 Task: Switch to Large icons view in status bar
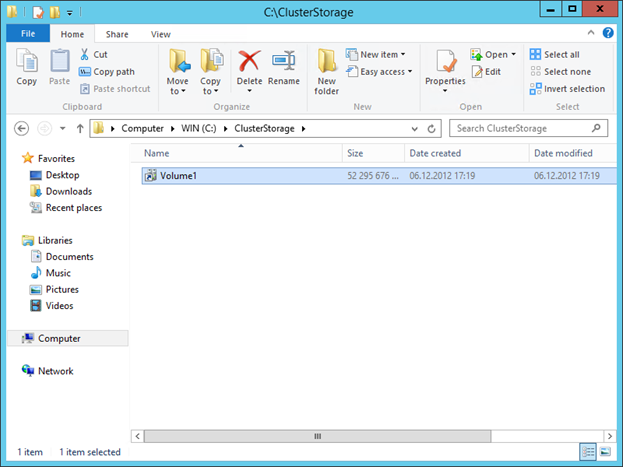[605, 452]
